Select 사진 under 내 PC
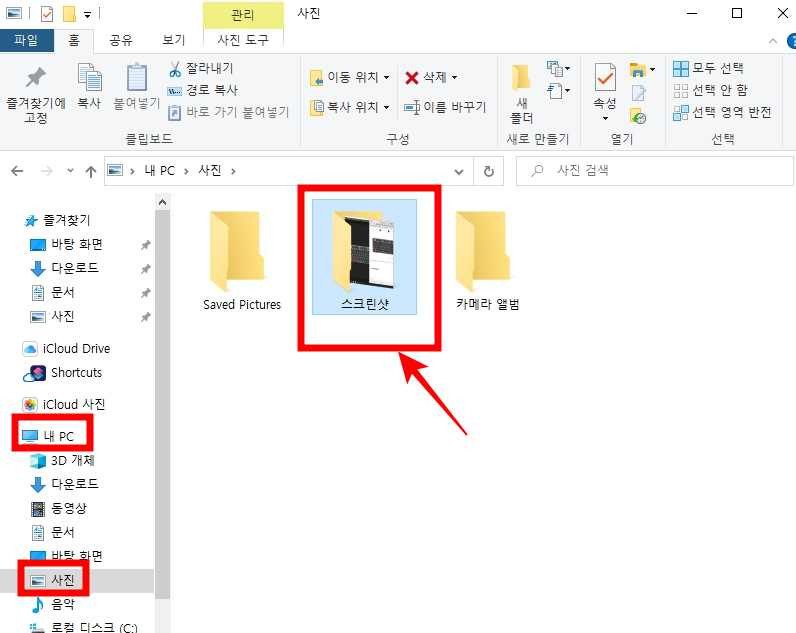796x633 pixels. 62,580
